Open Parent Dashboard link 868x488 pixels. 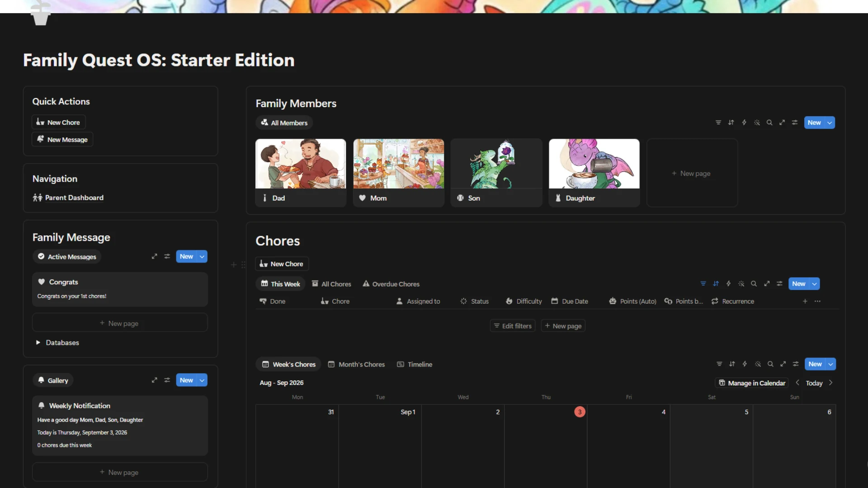(x=68, y=197)
